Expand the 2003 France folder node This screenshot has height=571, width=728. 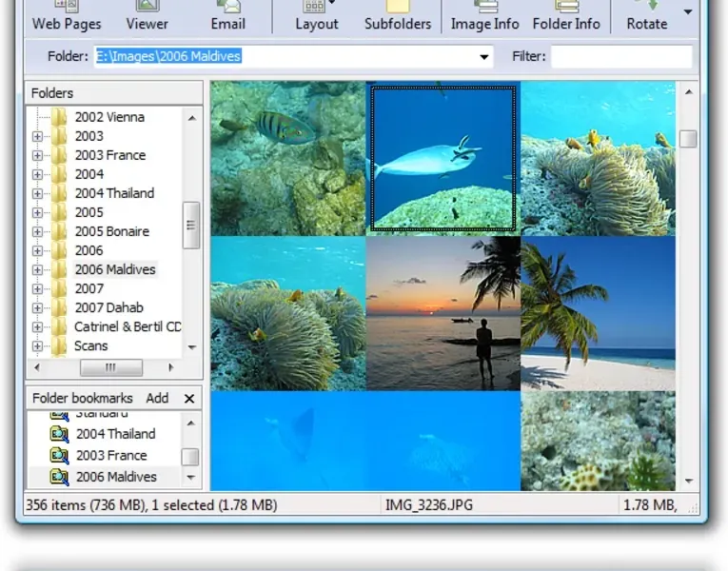pos(38,155)
